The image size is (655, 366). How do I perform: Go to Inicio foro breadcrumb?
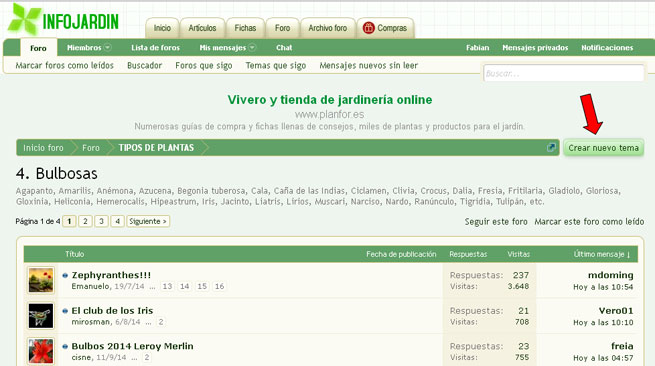(x=43, y=147)
